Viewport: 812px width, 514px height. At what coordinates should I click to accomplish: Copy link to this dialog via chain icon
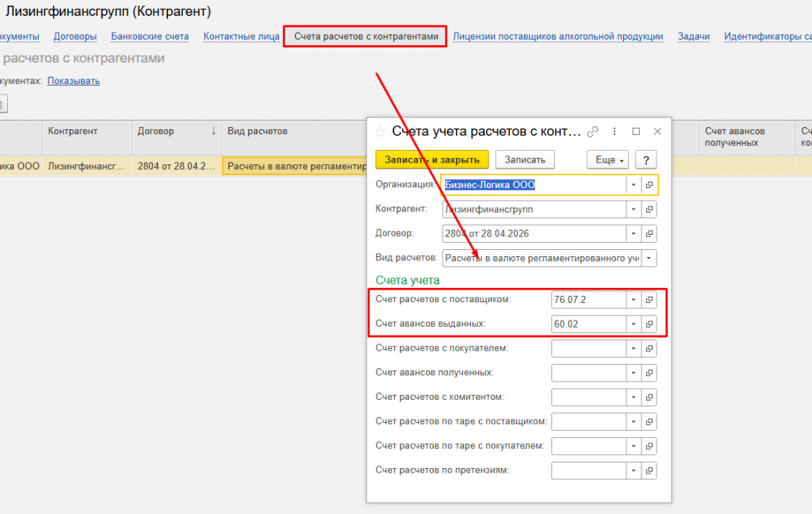point(592,132)
